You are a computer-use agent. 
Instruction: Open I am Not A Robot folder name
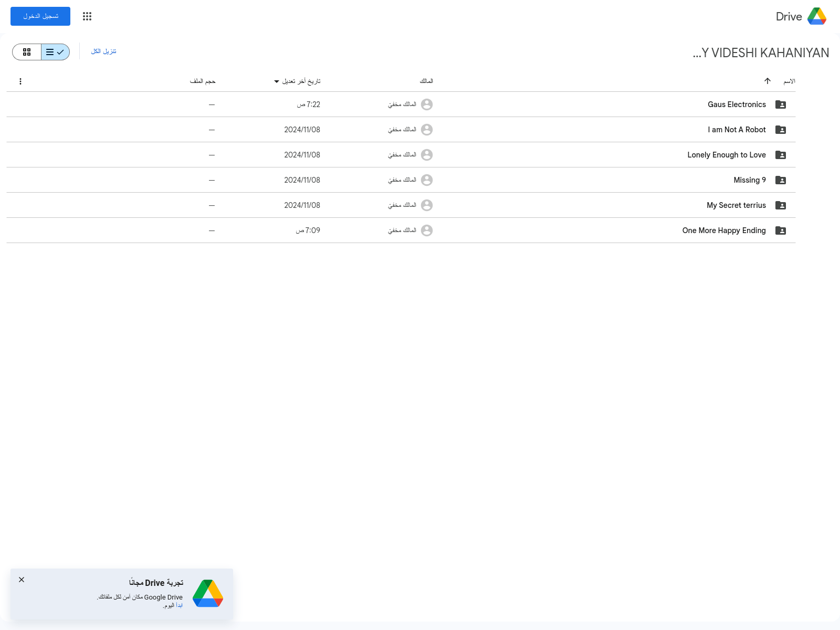737,130
